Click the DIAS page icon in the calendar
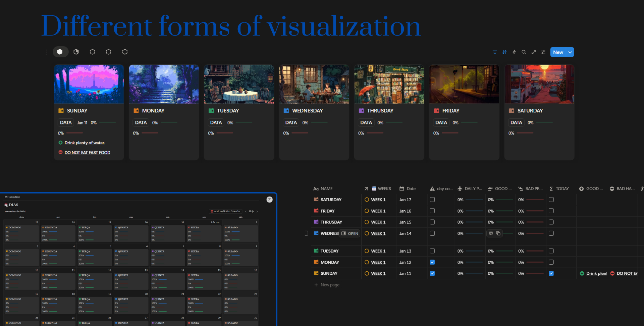 (x=6, y=205)
